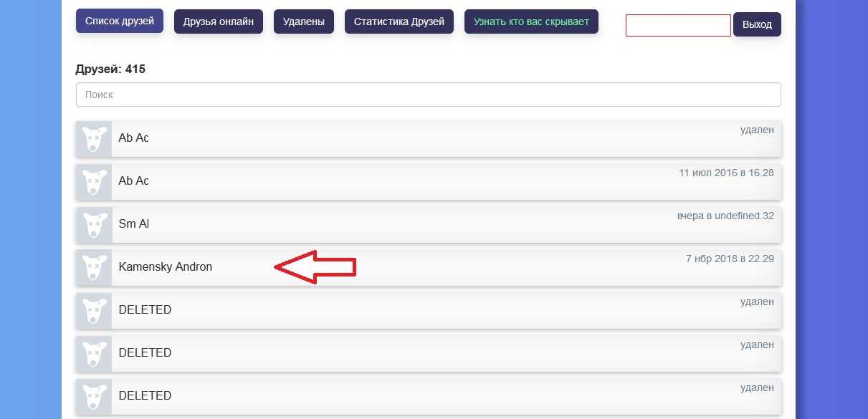The image size is (868, 419).
Task: Open the Список друзей tab
Action: [x=120, y=21]
